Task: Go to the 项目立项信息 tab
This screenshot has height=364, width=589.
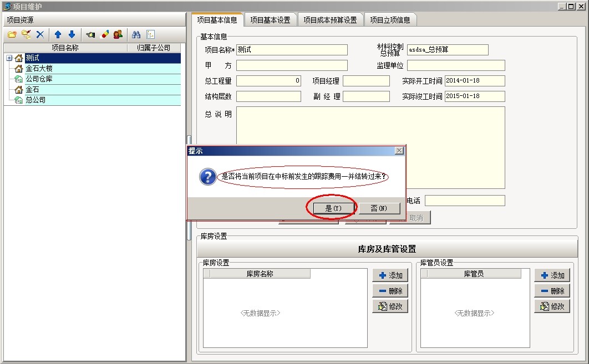Action: click(x=390, y=20)
